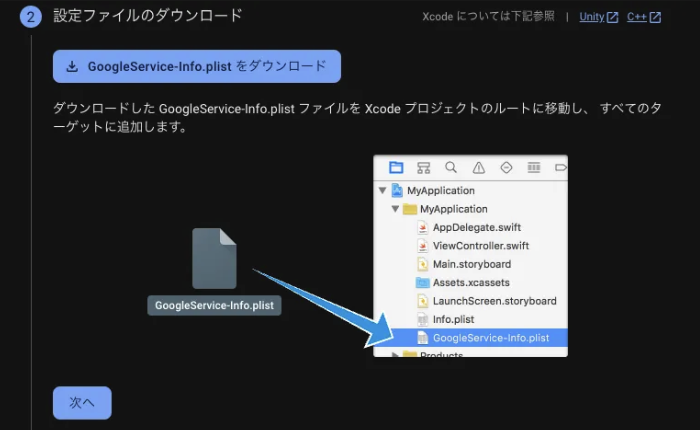Select the Project navigator folder icon
This screenshot has height=430, width=700.
(396, 167)
